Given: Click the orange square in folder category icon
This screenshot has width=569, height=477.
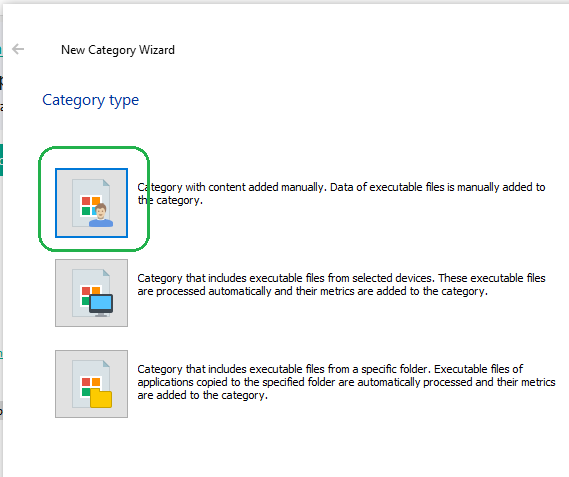Looking at the screenshot, I should (x=96, y=382).
